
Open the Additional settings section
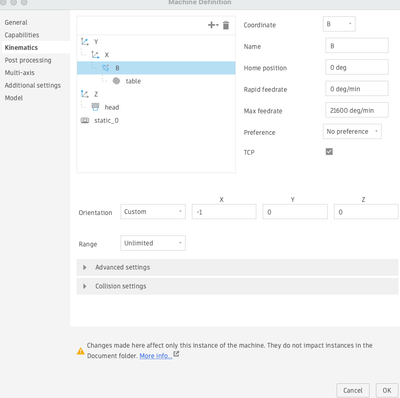coord(33,85)
